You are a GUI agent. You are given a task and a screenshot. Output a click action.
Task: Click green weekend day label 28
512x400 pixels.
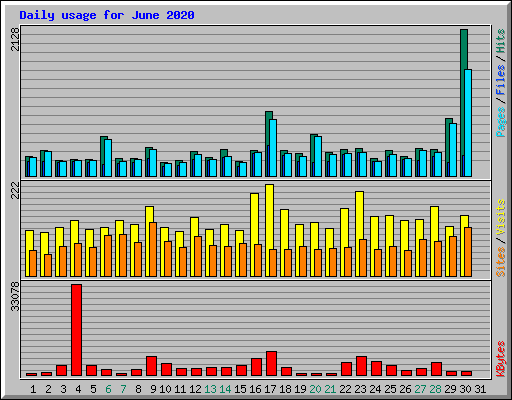point(435,389)
